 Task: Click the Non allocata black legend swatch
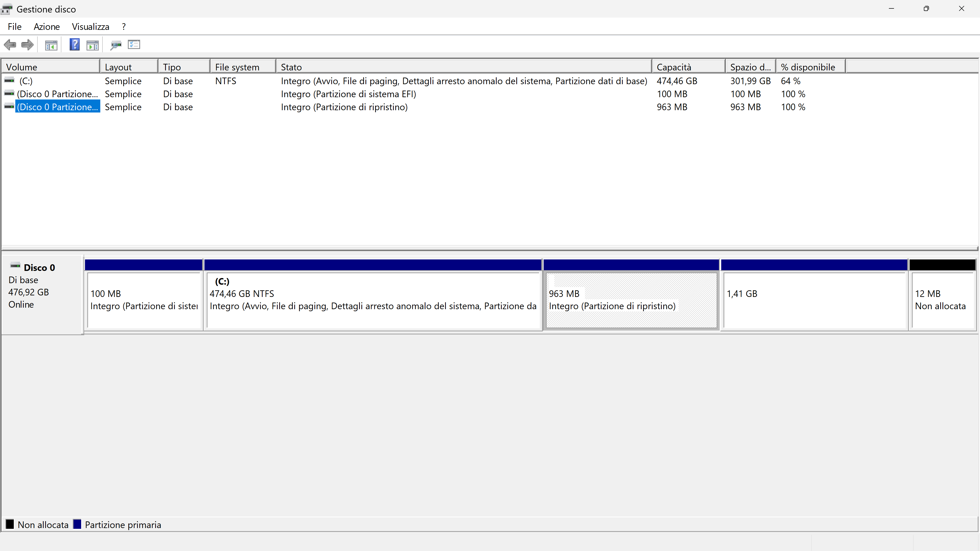point(10,524)
